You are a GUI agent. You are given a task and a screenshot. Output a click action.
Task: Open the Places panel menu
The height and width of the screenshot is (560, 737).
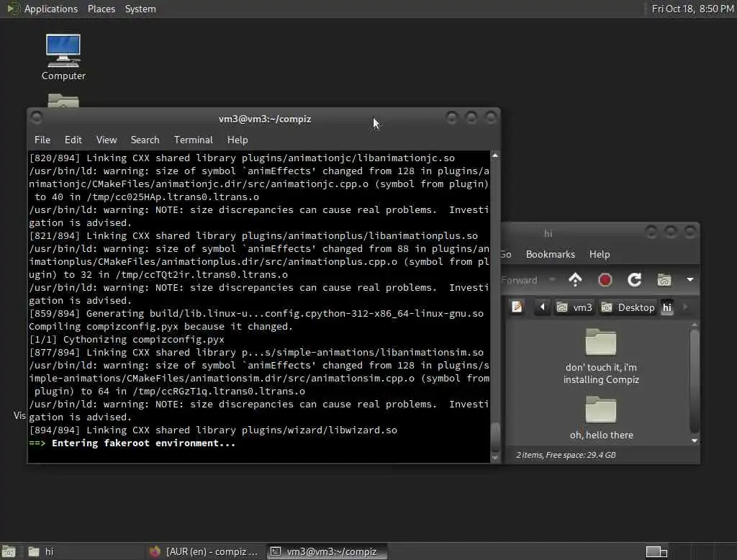point(101,9)
